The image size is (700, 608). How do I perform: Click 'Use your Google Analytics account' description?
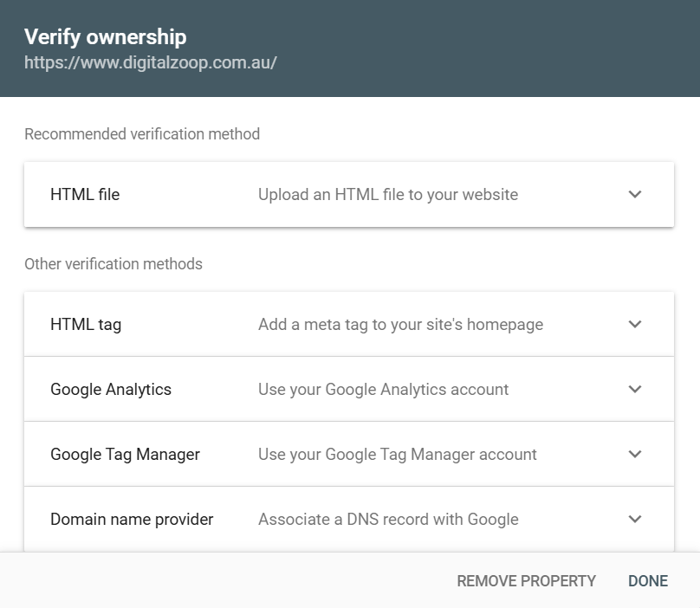[383, 389]
